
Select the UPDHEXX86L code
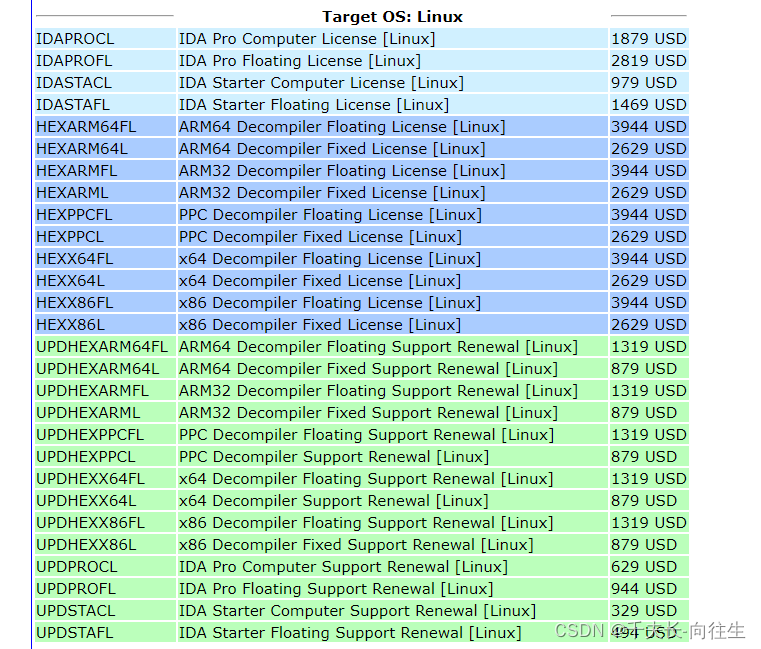point(86,545)
